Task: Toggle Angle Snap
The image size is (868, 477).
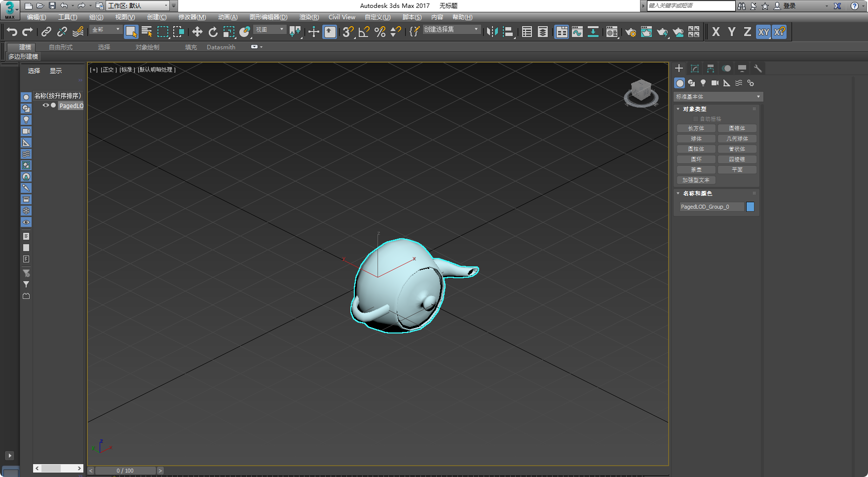Action: pos(364,32)
